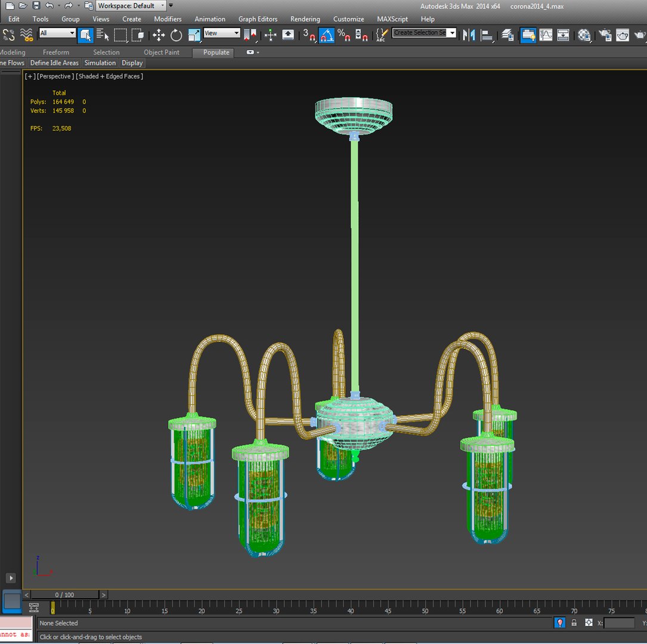Open the Modifiers menu
The height and width of the screenshot is (644, 647).
[x=168, y=19]
